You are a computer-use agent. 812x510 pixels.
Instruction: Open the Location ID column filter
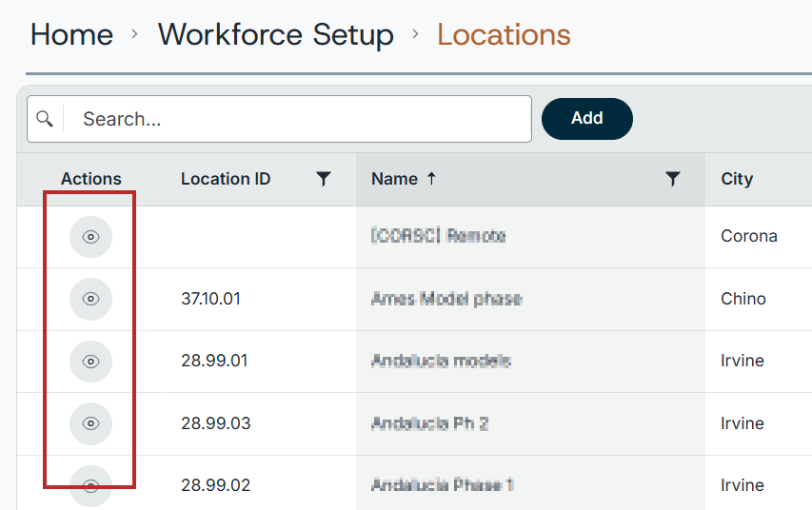click(324, 179)
